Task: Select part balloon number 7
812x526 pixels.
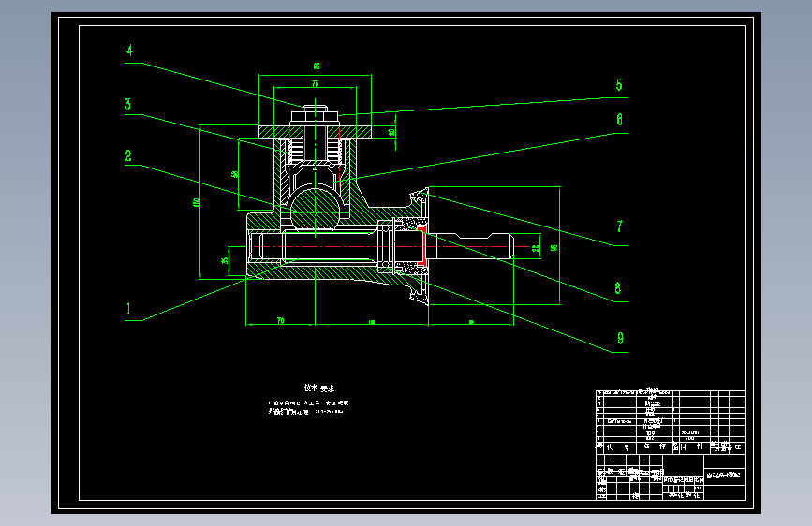Action: 619,226
